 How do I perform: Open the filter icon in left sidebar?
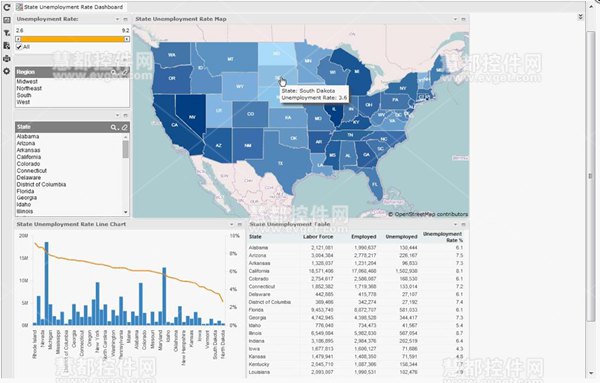click(7, 33)
